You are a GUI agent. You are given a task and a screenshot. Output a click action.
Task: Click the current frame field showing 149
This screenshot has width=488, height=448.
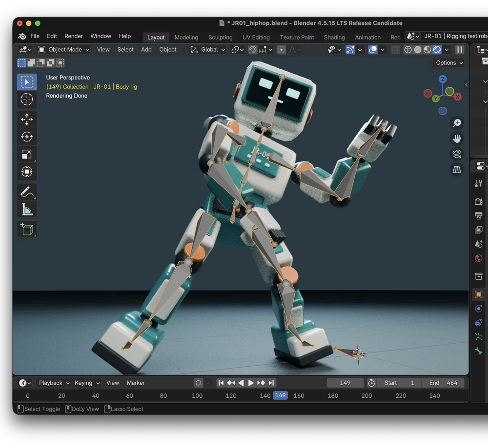[x=345, y=383]
